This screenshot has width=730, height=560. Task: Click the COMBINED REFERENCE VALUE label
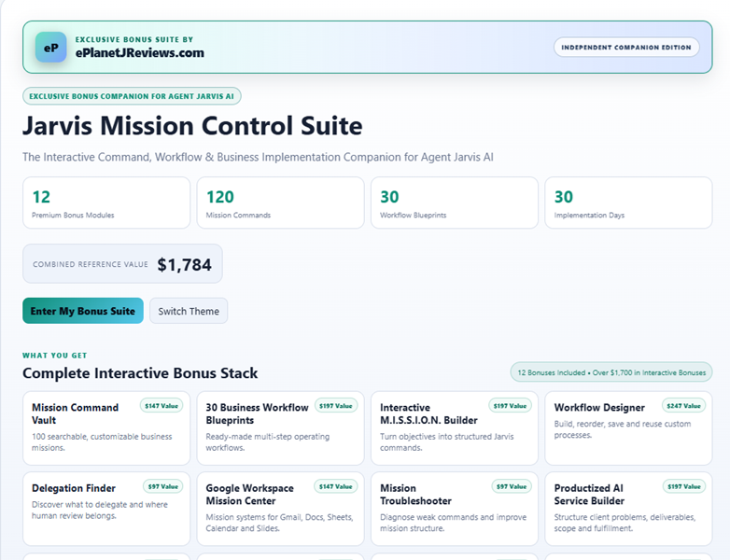[x=91, y=264]
